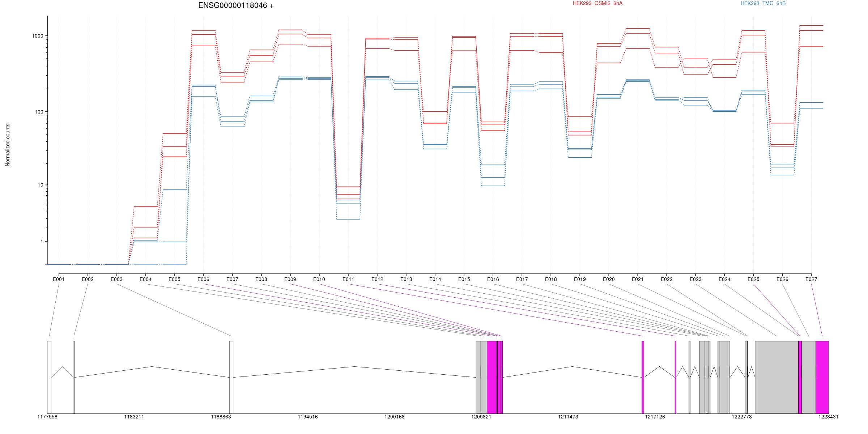
Task: Click the white exon box near coordinate 1188863
Action: [x=231, y=377]
